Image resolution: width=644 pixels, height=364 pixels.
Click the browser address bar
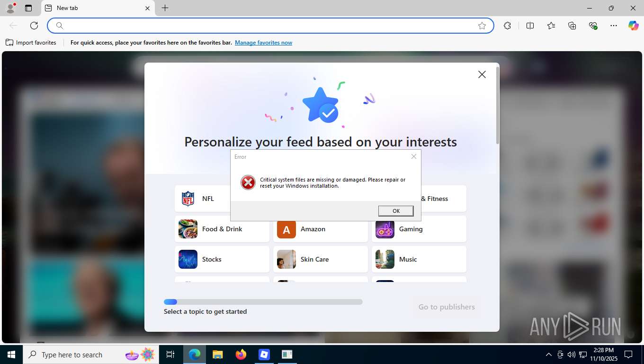[x=270, y=26]
